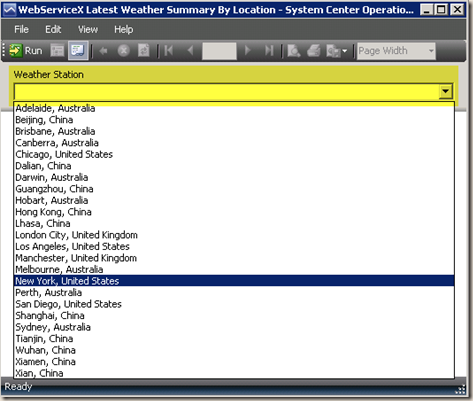Click the back navigation arrow icon
Viewport: 473px width, 401px height.
pos(103,51)
